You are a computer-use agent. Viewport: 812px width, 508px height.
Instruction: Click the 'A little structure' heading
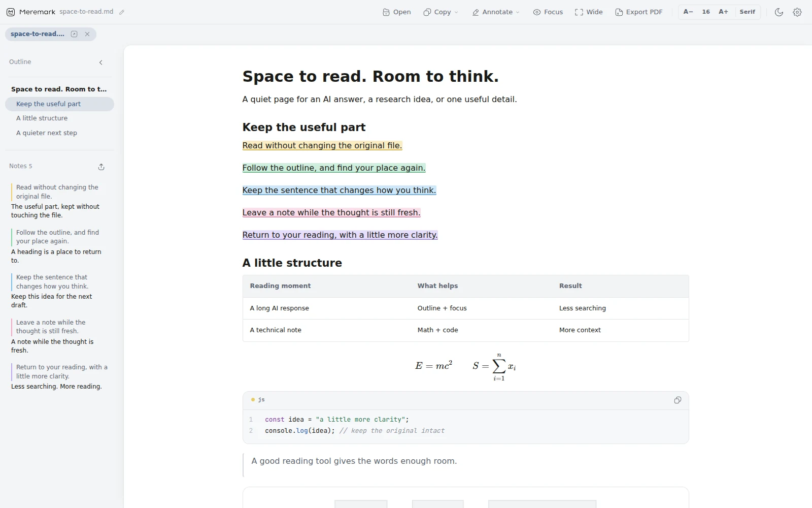[292, 263]
